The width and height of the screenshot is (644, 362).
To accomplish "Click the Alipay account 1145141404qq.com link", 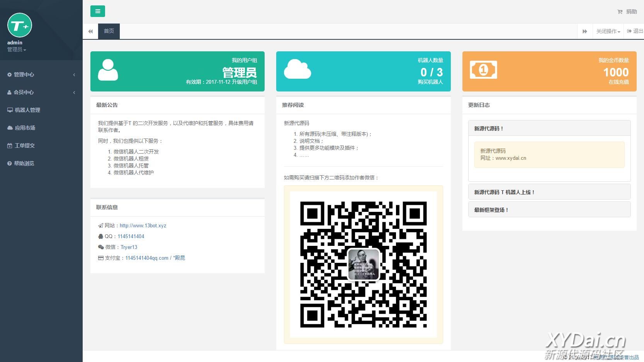I will coord(155,258).
